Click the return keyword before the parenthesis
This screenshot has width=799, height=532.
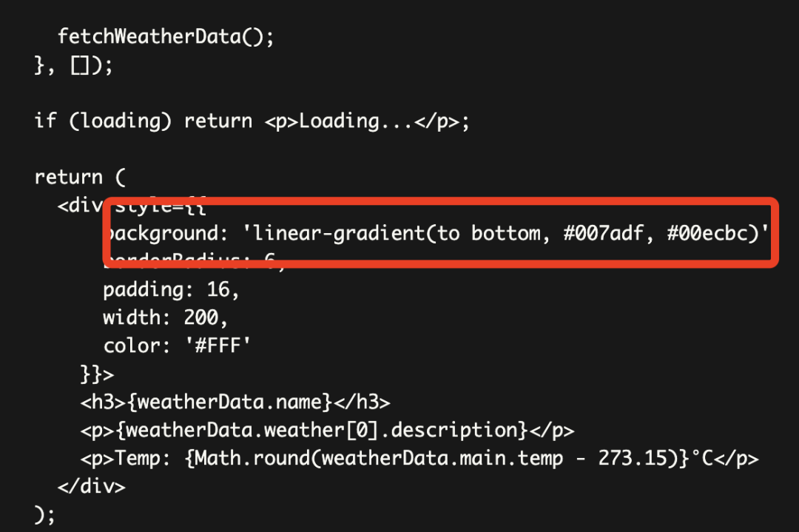click(x=68, y=177)
